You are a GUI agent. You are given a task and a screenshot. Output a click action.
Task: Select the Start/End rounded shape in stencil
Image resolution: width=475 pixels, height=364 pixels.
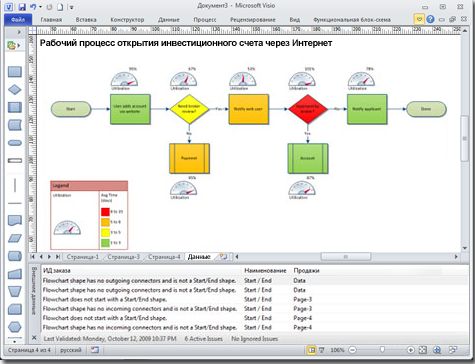[x=15, y=143]
